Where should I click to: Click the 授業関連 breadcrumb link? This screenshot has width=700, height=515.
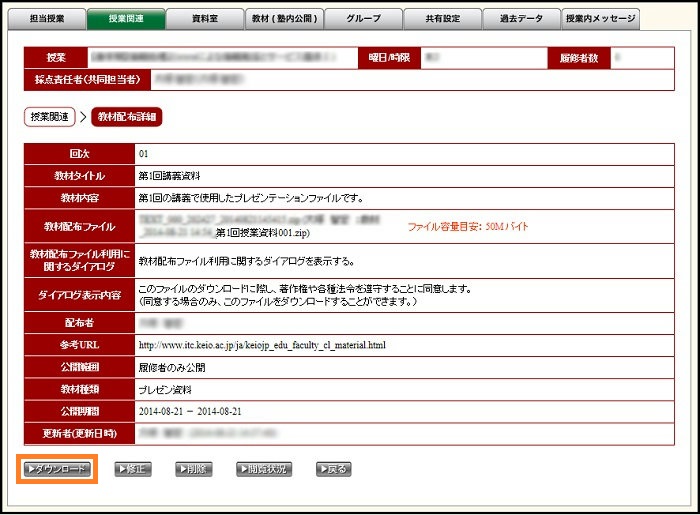click(51, 117)
